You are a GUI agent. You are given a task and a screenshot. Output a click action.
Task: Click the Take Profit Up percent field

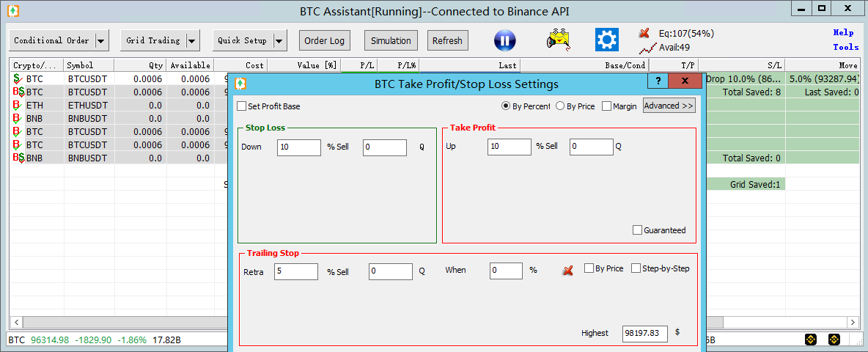[510, 147]
